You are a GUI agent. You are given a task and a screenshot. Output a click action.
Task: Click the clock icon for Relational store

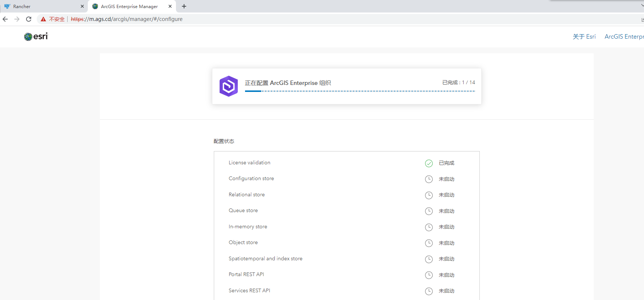[x=429, y=195]
